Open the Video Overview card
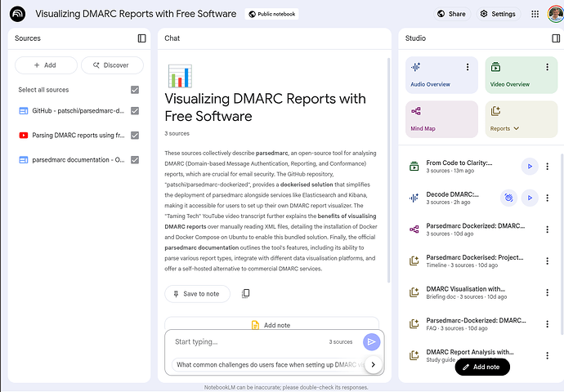The width and height of the screenshot is (564, 392). click(521, 75)
